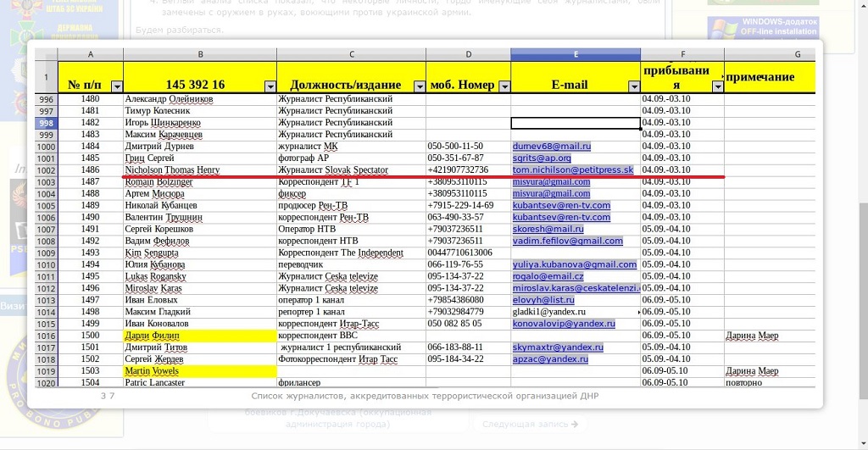Click yuliya.kubanova@gmail.com email link

coord(574,264)
